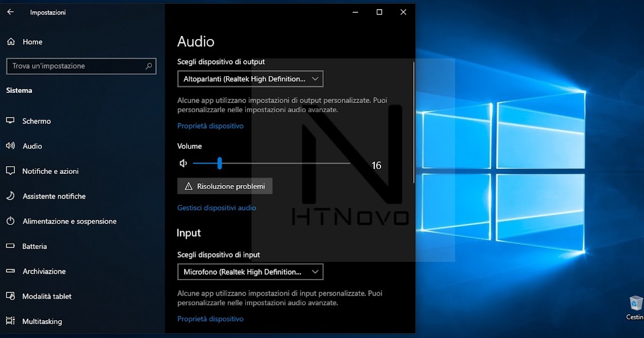Screen dimensions: 644x338
Task: Click the Trova un'impostazione search field
Action: tap(80, 66)
